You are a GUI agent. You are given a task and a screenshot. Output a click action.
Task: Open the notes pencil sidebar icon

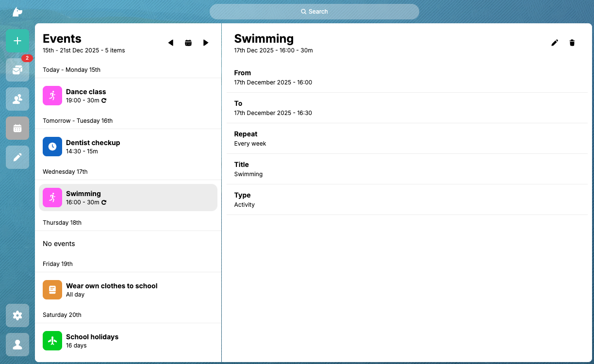17,157
